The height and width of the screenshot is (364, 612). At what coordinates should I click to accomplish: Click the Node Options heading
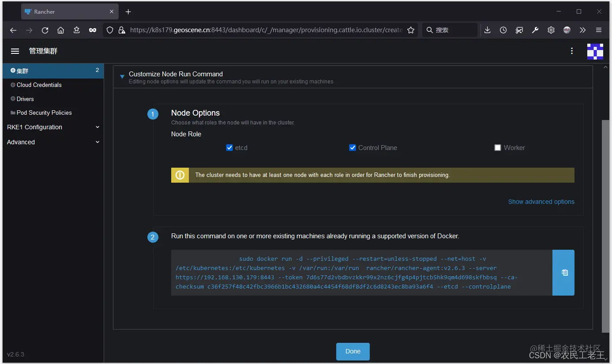click(195, 113)
